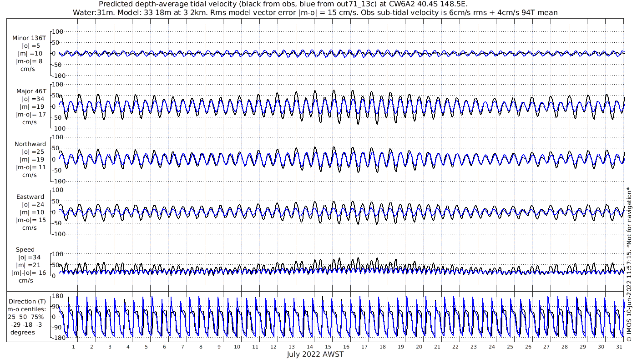This screenshot has height=364, width=637.
Task: Click the '|o| =5' value in Minor panel
Action: (x=30, y=46)
